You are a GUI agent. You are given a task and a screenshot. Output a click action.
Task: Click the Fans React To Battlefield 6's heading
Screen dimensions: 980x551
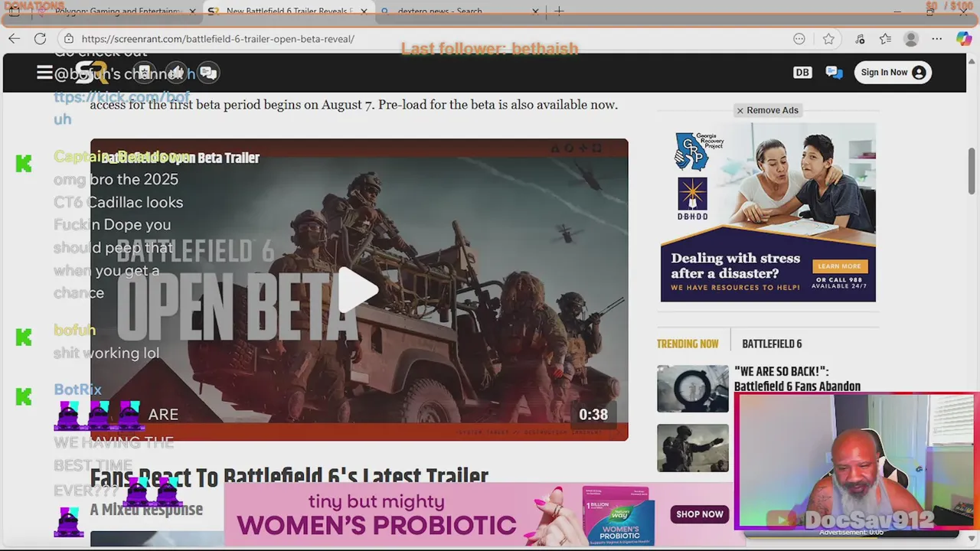point(289,476)
